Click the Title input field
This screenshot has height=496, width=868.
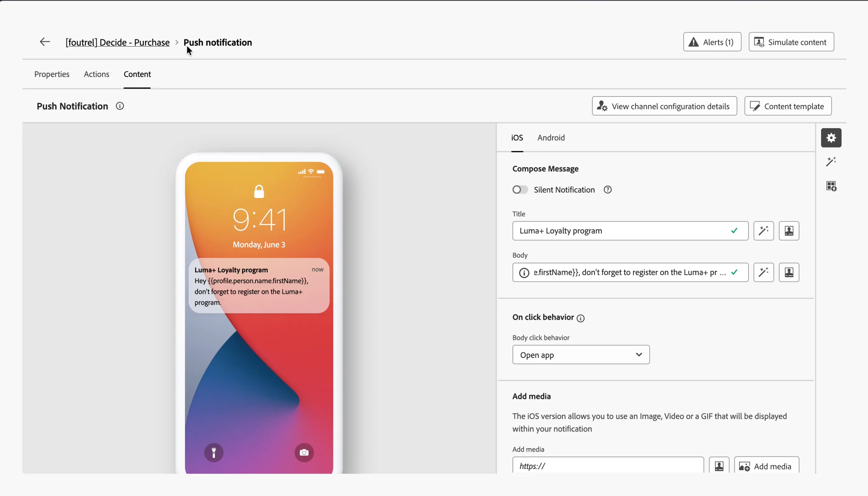click(x=630, y=231)
